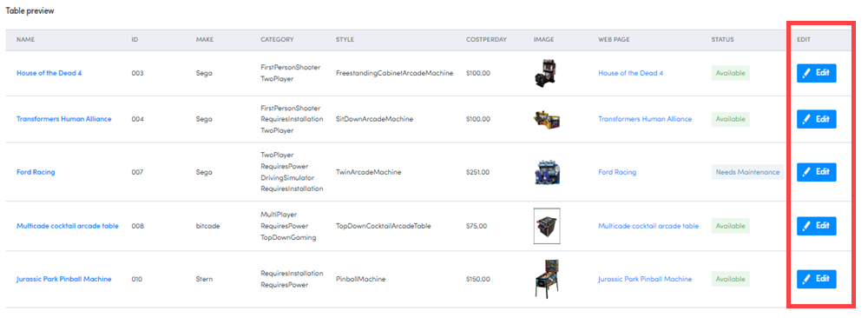The image size is (868, 318).
Task: Click the Needs Maintenance status badge
Action: (x=747, y=172)
